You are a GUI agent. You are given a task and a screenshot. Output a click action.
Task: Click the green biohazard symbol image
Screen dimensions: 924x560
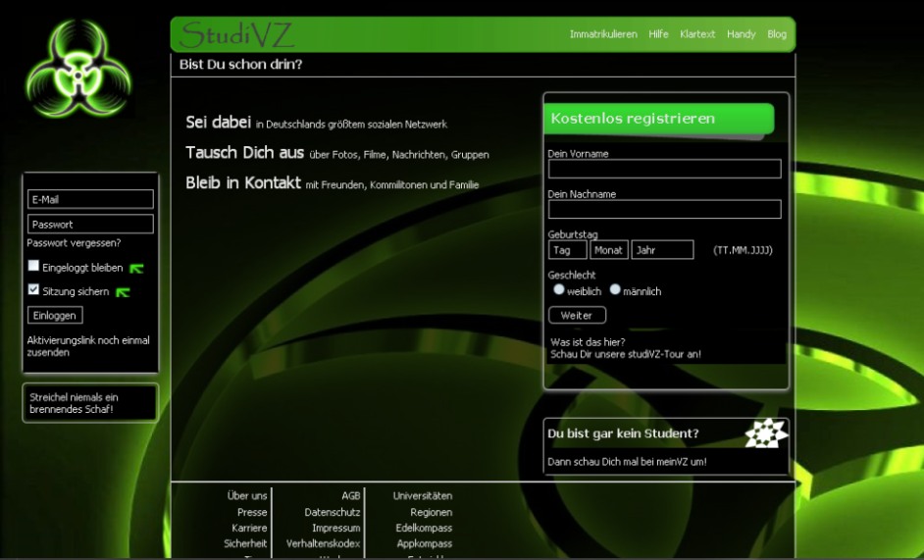tap(79, 69)
